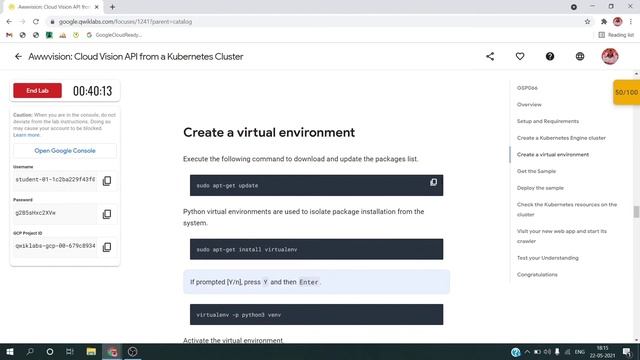Click the sudo apt-get install virtualenv code
The height and width of the screenshot is (360, 640).
(x=247, y=249)
